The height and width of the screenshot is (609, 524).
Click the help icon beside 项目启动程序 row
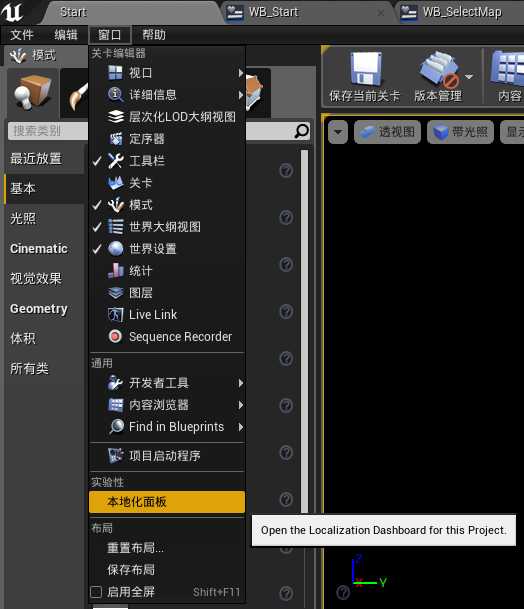click(286, 452)
